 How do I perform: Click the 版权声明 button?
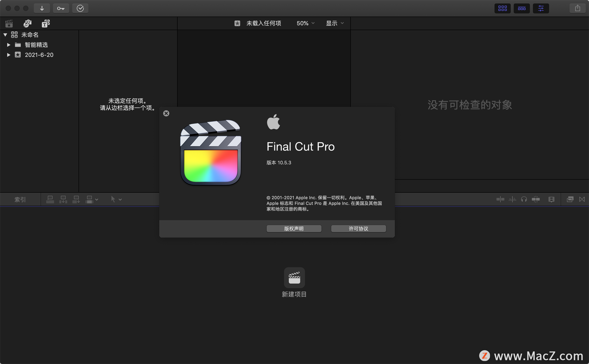point(294,229)
